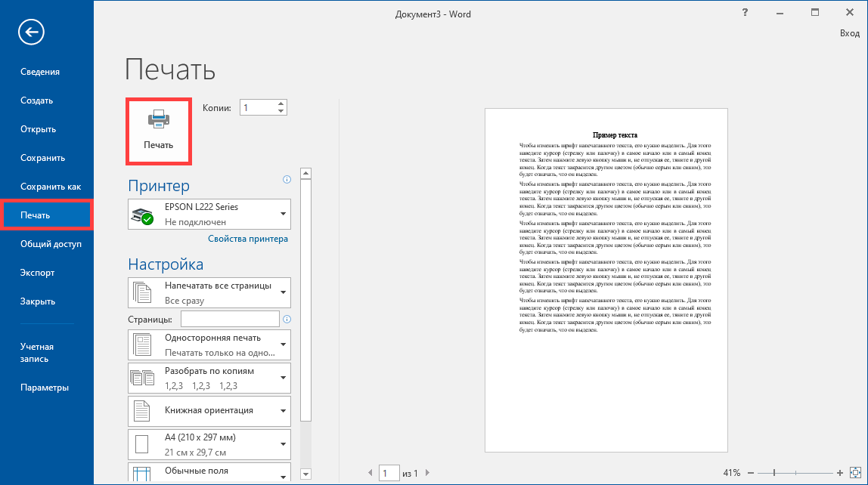Increase the copies count with up arrow
868x485 pixels.
281,103
